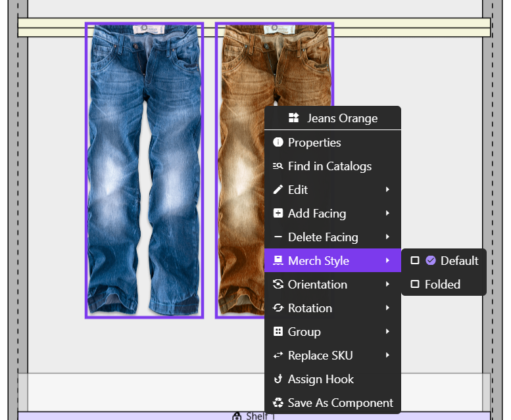
Task: Click the pencil icon next to Edit
Action: coord(278,190)
